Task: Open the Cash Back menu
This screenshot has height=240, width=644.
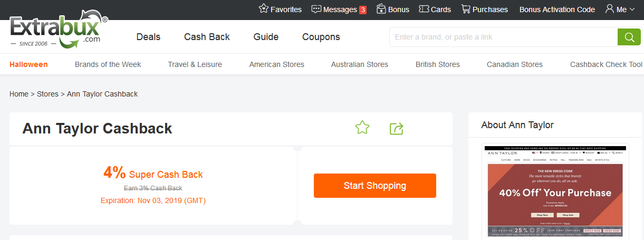Action: point(207,37)
